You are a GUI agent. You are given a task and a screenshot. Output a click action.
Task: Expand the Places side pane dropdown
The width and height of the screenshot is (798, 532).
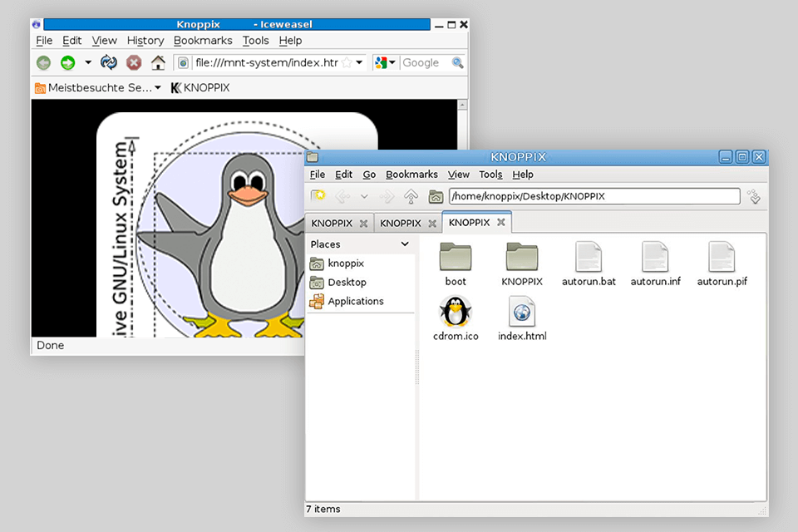(x=405, y=244)
